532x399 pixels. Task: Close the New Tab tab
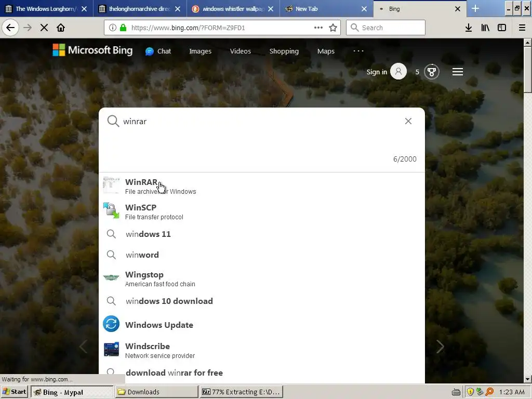tap(364, 9)
